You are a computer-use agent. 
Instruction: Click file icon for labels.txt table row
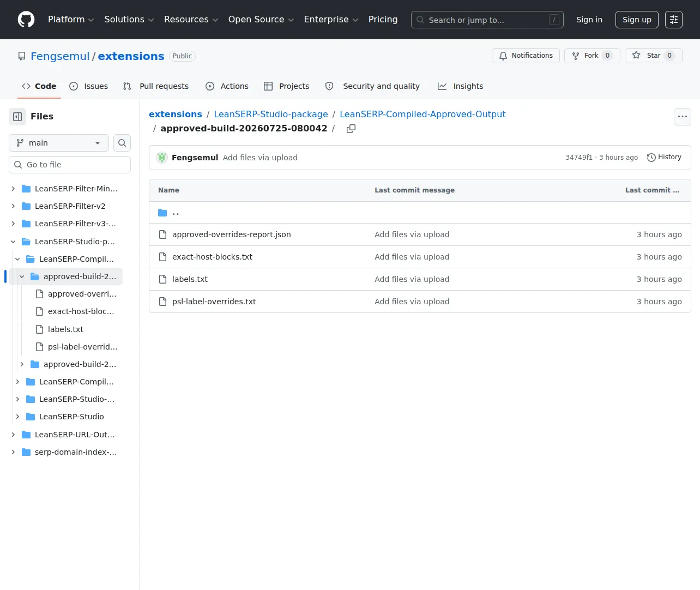[162, 279]
